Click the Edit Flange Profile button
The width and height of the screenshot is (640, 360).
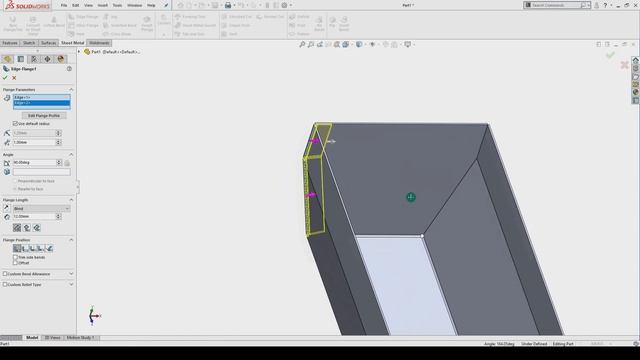point(44,116)
